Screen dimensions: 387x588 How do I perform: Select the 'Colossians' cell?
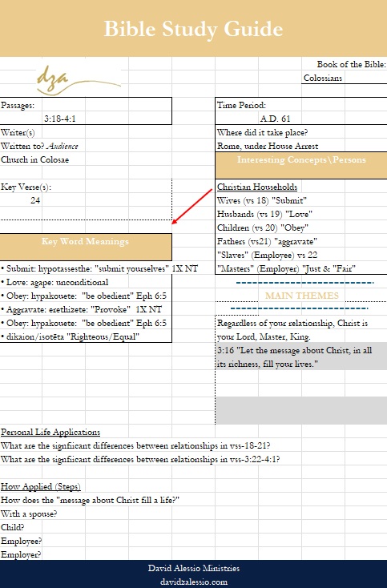[x=323, y=78]
